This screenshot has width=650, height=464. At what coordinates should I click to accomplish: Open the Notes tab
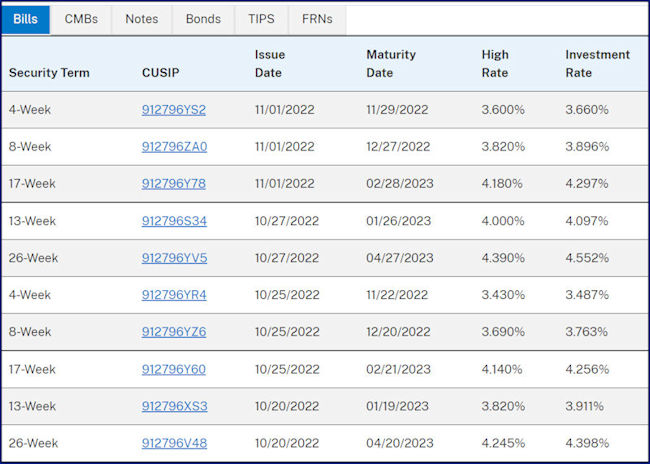coord(142,19)
